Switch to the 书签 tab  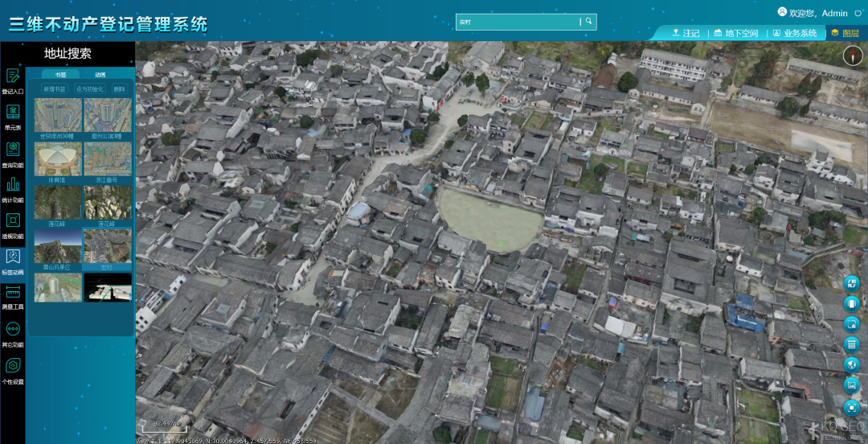pyautogui.click(x=60, y=74)
